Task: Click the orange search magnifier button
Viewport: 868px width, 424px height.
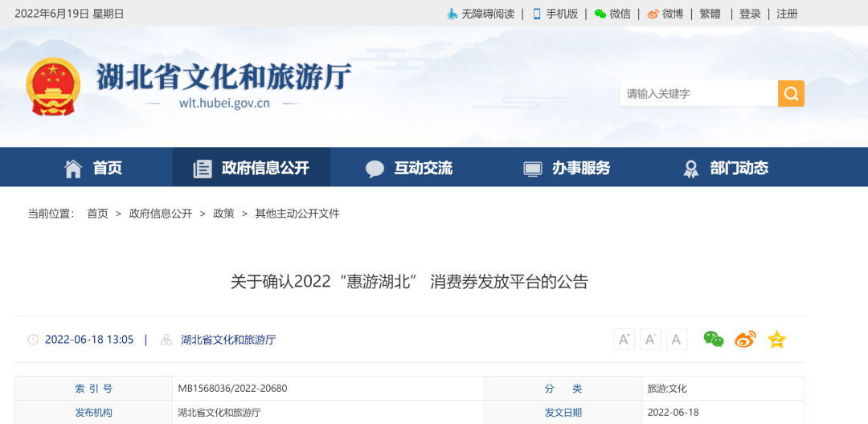Action: [x=791, y=94]
